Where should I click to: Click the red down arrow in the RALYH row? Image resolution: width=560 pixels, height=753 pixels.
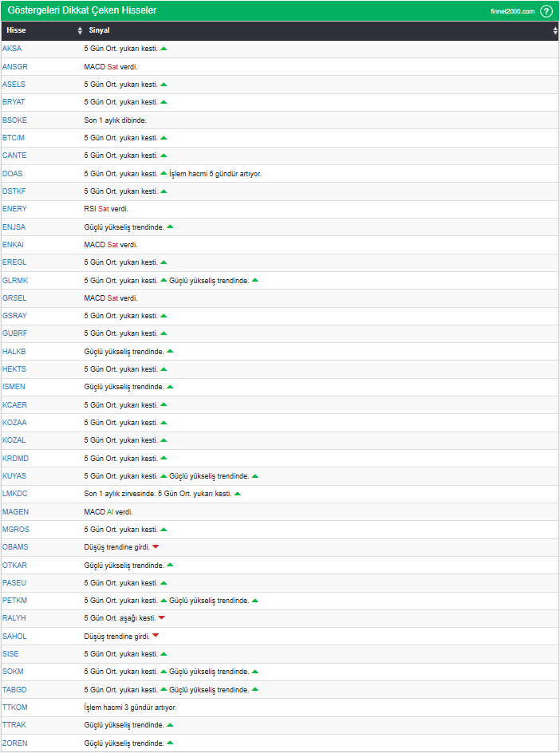pos(161,618)
